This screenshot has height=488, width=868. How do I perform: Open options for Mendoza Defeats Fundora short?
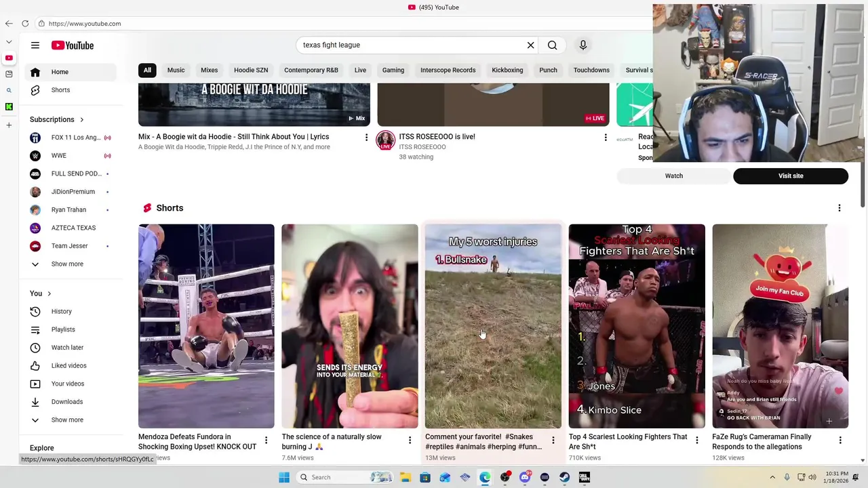pyautogui.click(x=266, y=441)
